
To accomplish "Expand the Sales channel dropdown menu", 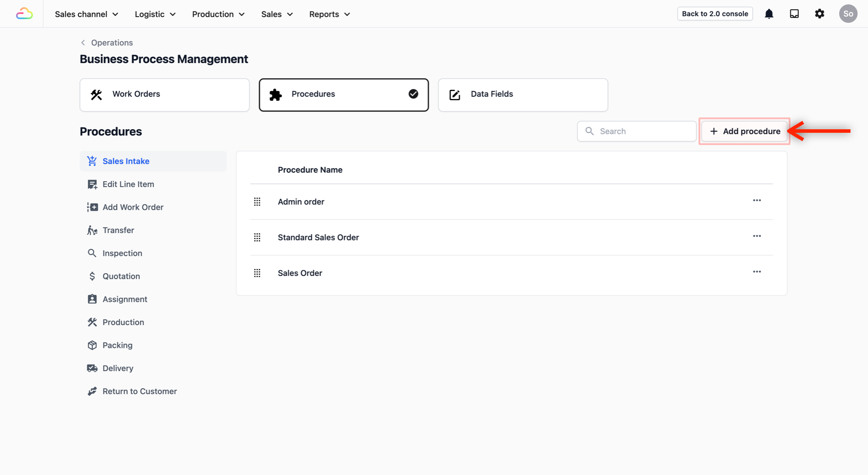I will 87,14.
